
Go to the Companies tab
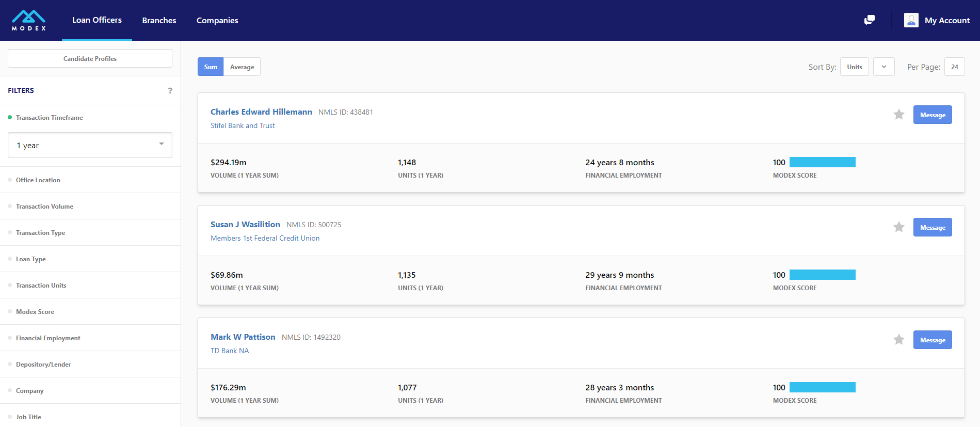click(217, 20)
